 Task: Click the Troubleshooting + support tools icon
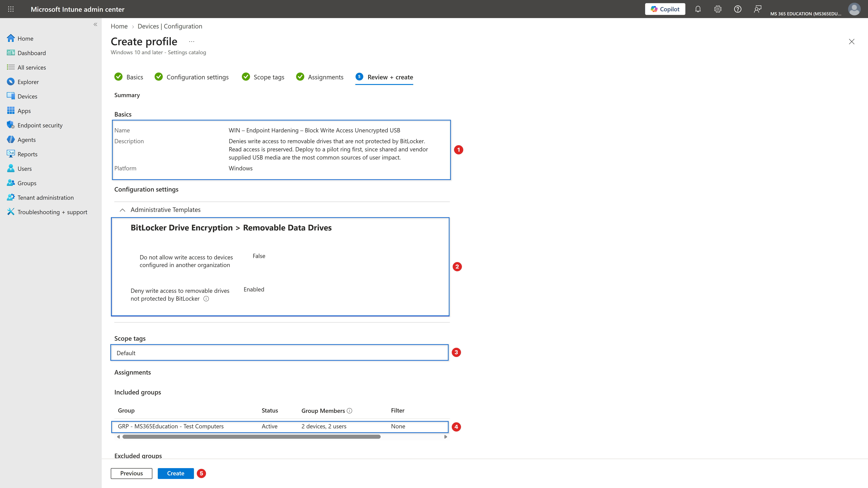[11, 212]
